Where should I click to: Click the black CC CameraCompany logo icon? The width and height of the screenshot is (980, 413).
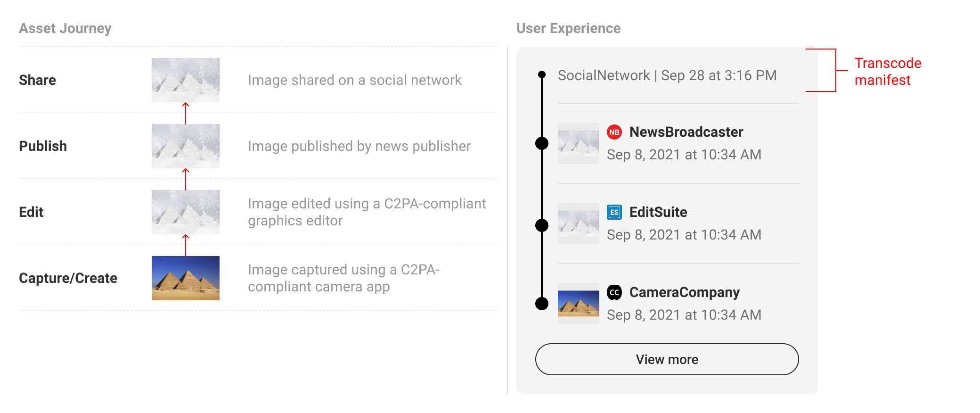(614, 292)
